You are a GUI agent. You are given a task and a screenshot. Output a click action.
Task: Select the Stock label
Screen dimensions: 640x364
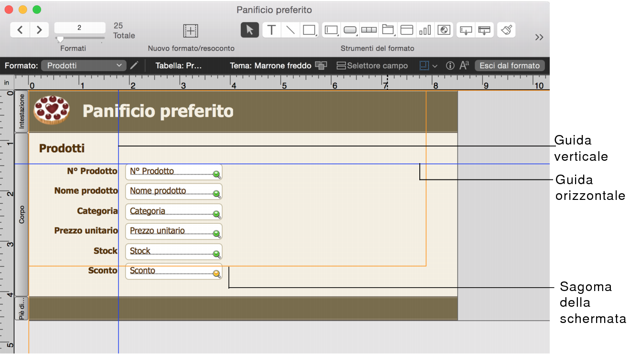(x=106, y=250)
